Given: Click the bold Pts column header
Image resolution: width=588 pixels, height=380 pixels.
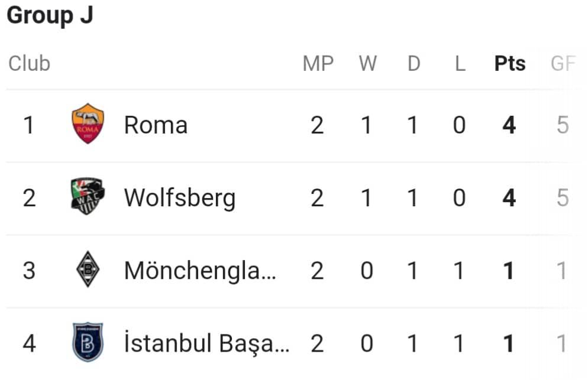Looking at the screenshot, I should [x=510, y=63].
